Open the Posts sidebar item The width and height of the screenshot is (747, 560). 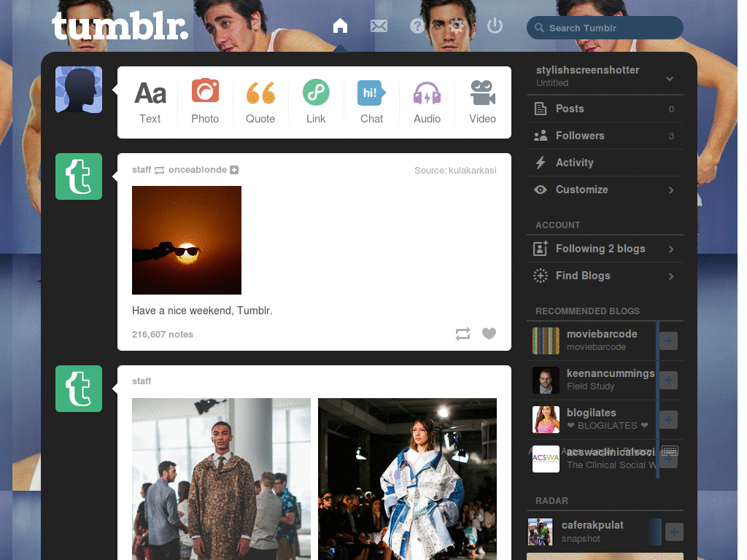pos(605,109)
